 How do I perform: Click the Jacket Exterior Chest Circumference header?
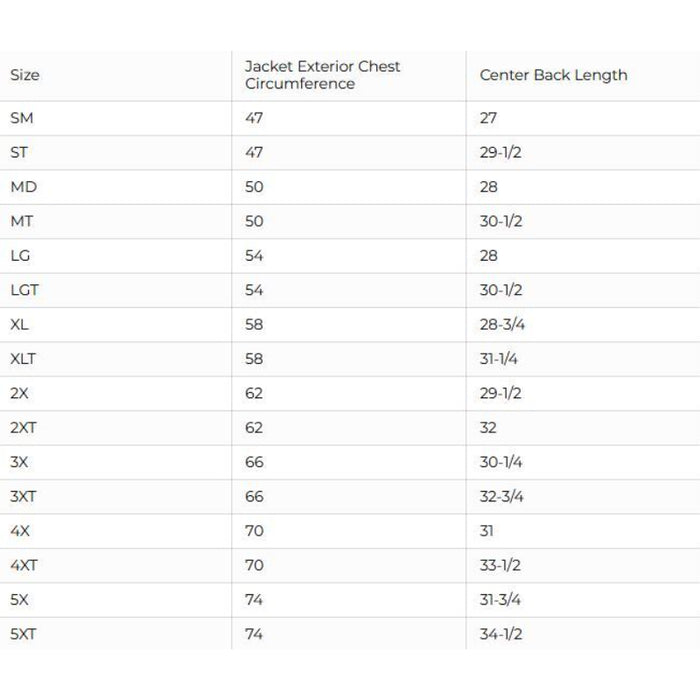(322, 75)
